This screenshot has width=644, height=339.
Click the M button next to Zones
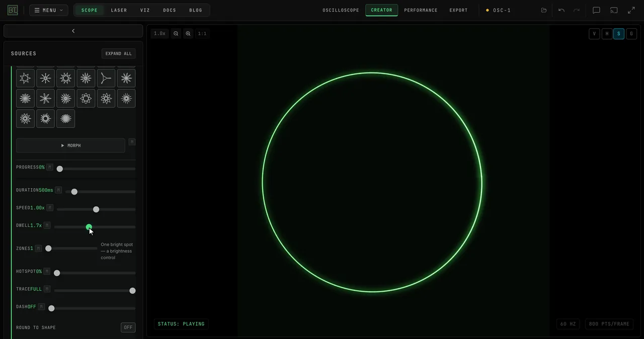pos(38,248)
